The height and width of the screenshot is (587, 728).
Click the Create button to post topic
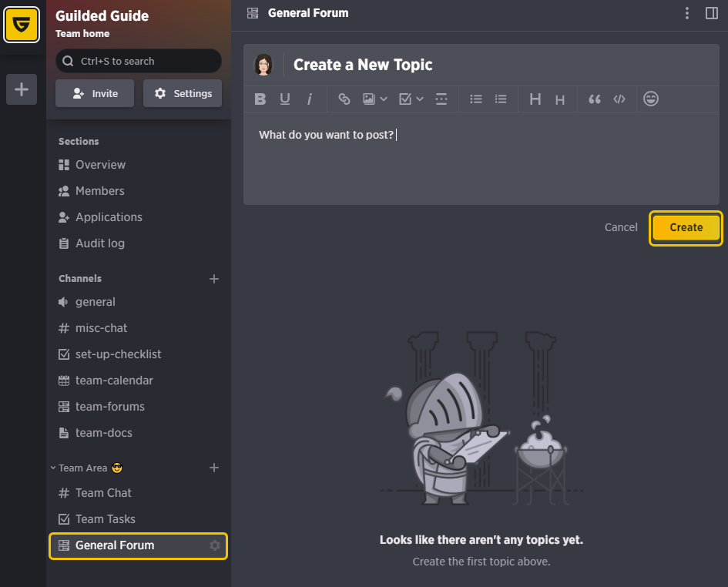tap(686, 227)
